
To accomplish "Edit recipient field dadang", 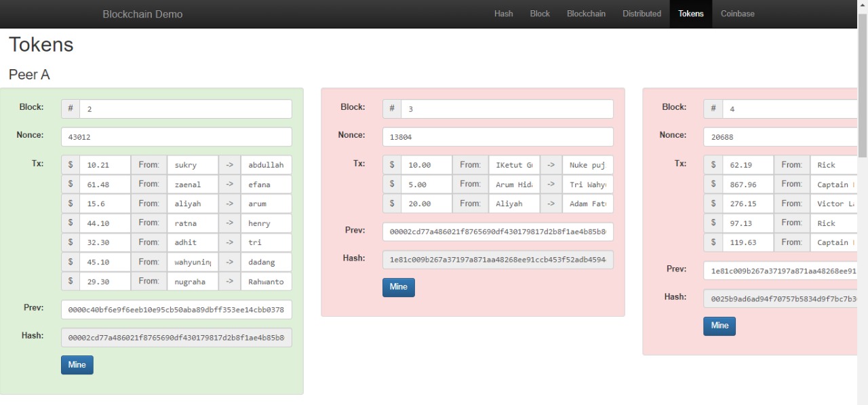I will (267, 262).
